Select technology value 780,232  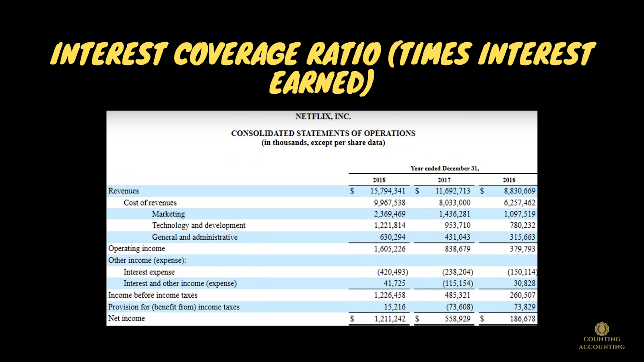coord(523,226)
